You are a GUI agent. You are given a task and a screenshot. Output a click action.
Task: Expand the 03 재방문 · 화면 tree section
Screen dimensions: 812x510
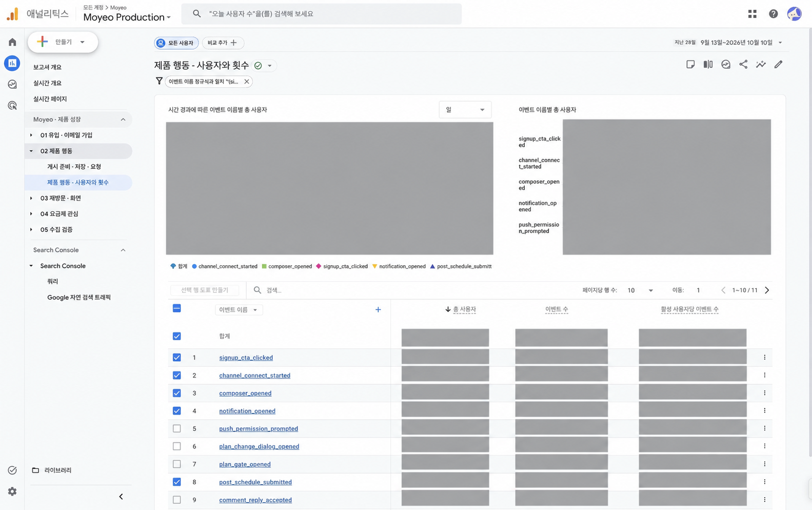point(31,198)
